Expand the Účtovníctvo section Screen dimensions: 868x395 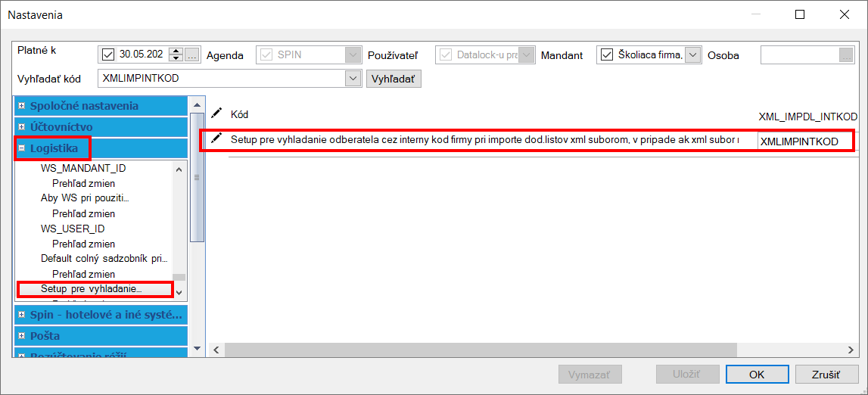click(22, 126)
